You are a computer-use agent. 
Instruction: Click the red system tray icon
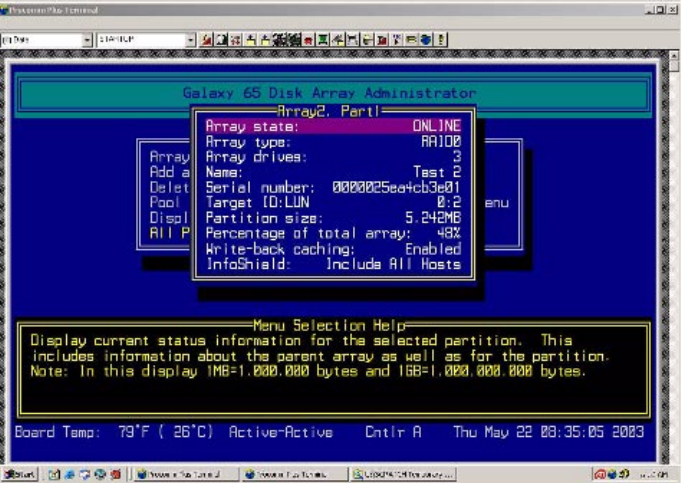tap(599, 474)
